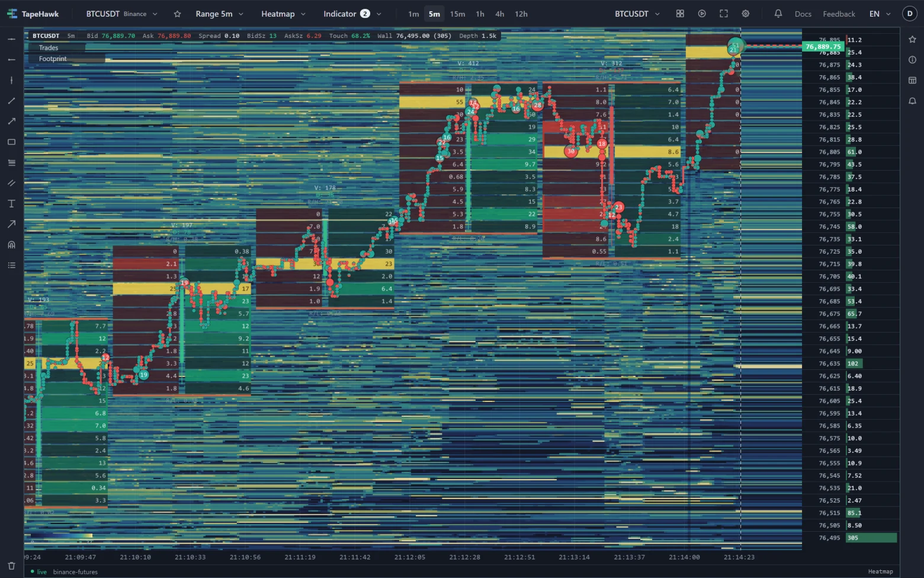Click the Bid 76,889.70 readout
Screen dimensions: 924x578
click(111, 36)
